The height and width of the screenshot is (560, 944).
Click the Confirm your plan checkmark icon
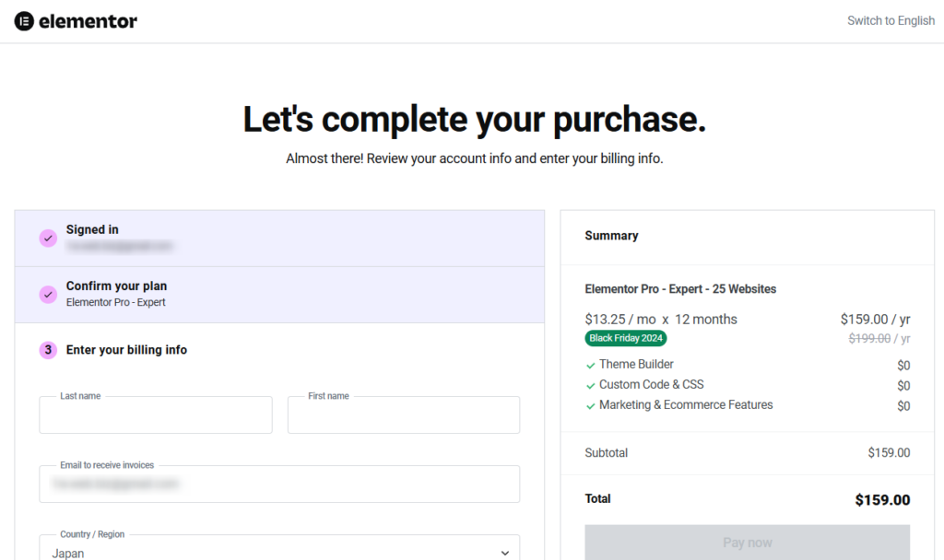(48, 295)
